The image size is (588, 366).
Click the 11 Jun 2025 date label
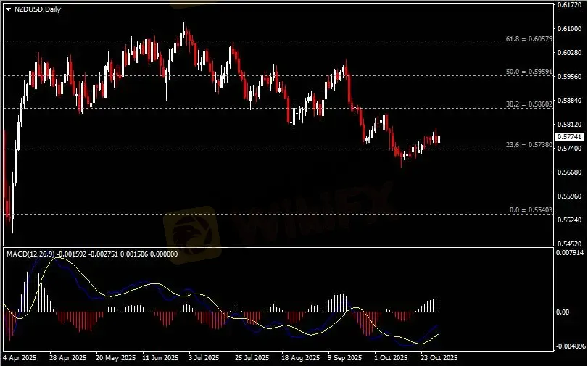click(x=160, y=358)
